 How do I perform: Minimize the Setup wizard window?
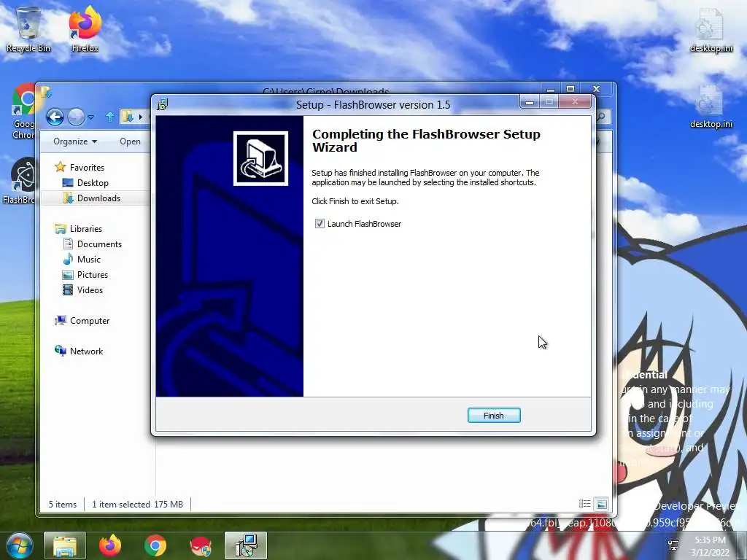530,102
